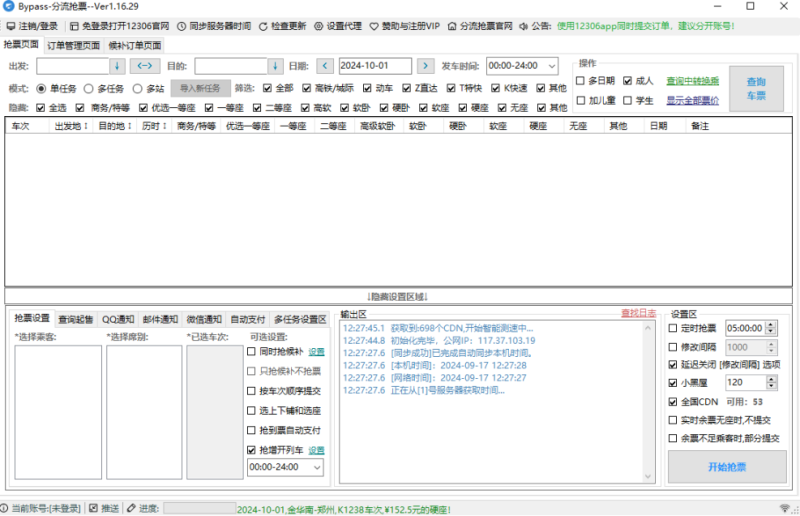Advance to the next date arrow
This screenshot has height=516, width=800.
425,66
